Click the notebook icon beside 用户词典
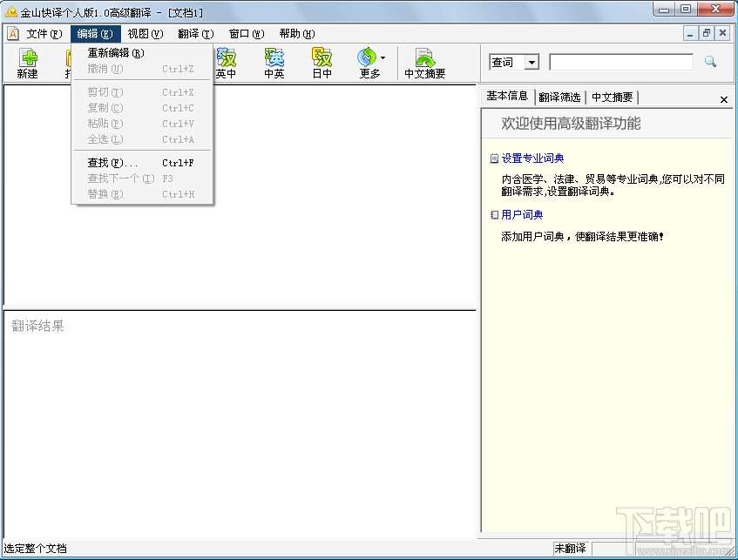The image size is (738, 560). point(494,214)
